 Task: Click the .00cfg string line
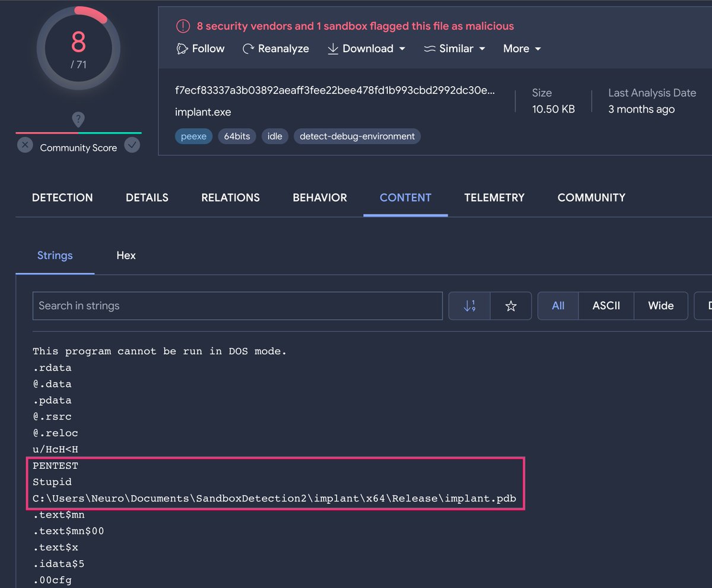(52, 580)
